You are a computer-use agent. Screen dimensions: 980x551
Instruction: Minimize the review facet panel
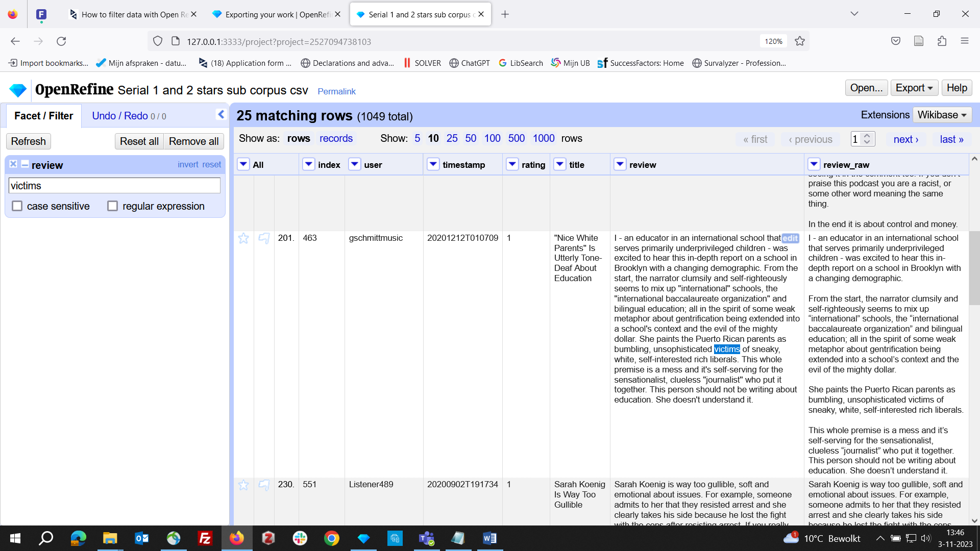click(24, 164)
